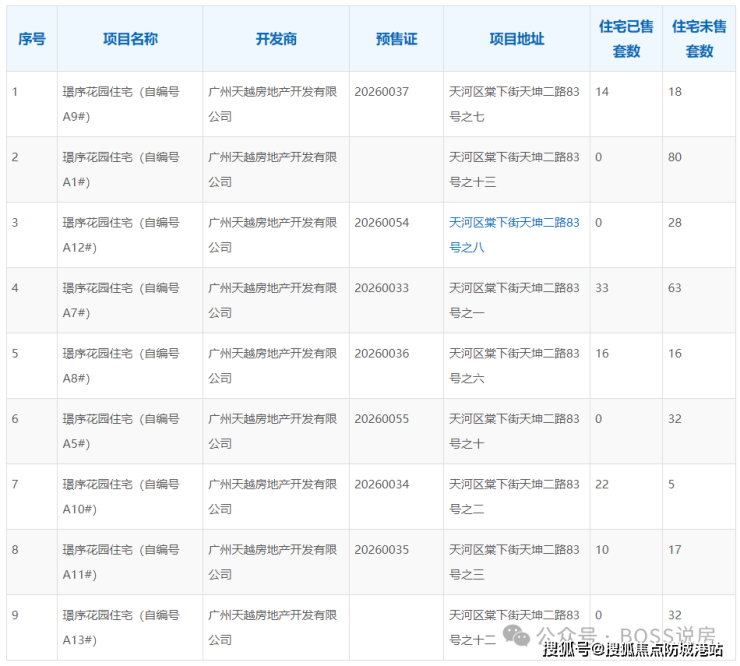Click the 序号 column header
The image size is (740, 666).
32,39
